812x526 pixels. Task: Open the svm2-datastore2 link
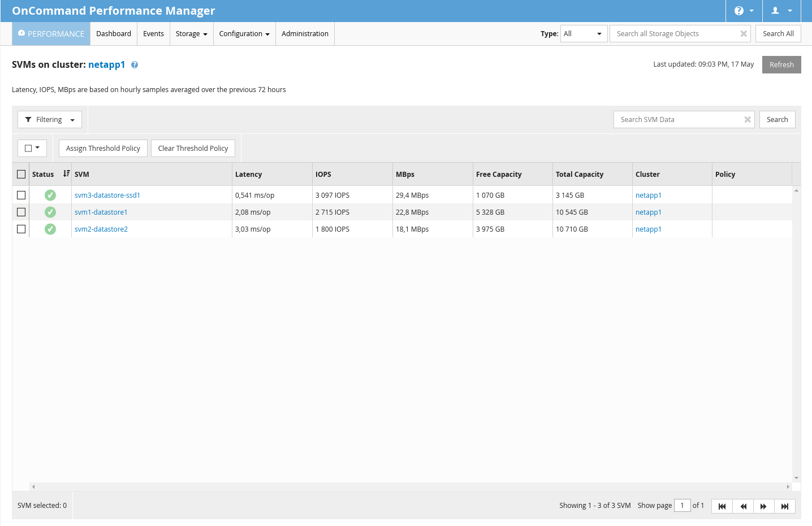coord(101,229)
